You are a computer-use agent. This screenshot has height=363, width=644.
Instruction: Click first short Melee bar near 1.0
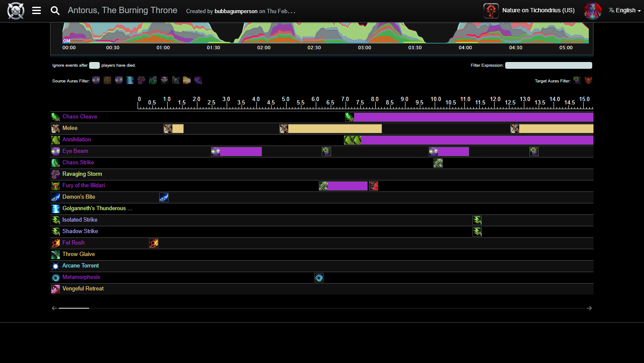tap(178, 129)
